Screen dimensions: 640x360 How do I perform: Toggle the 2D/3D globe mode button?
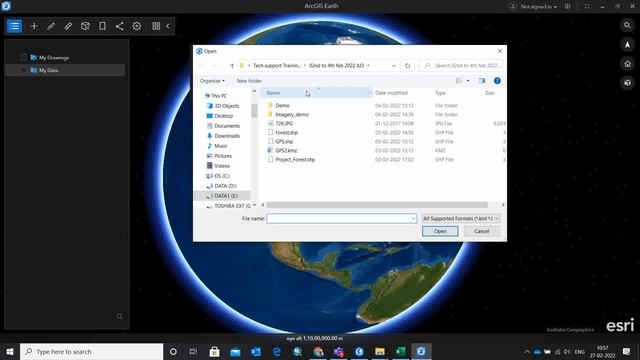[627, 82]
